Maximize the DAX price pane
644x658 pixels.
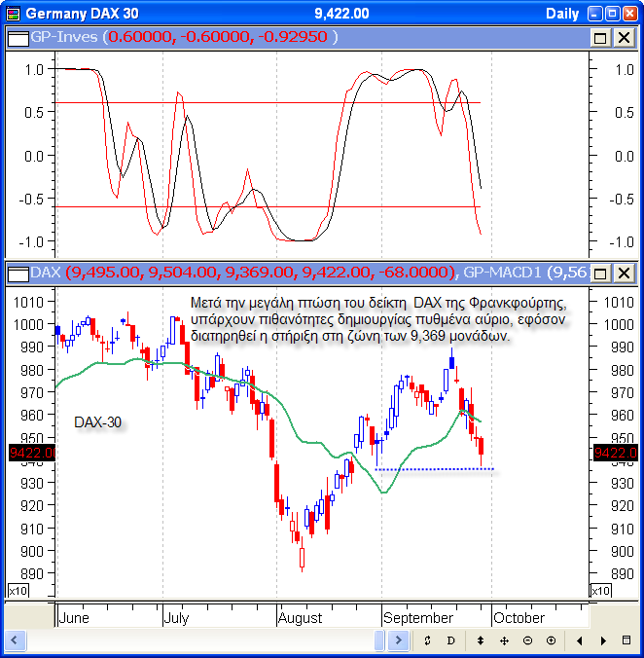click(x=600, y=274)
